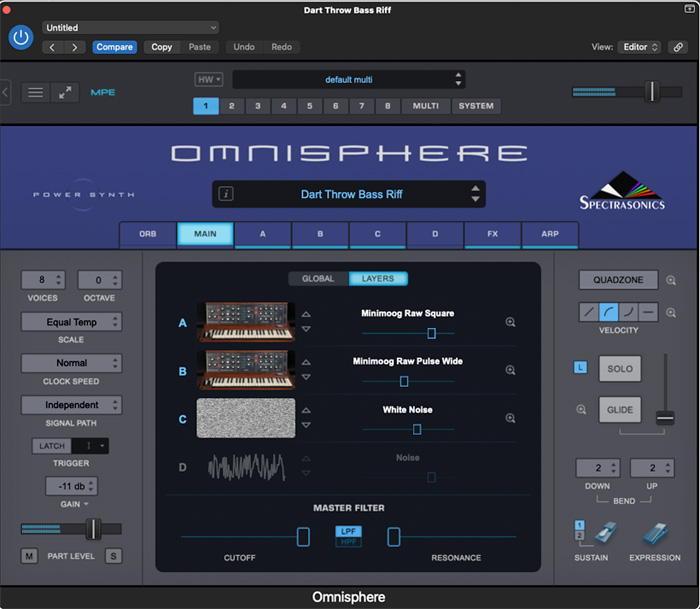Click layer D waveform image
This screenshot has width=700, height=609.
tap(246, 467)
